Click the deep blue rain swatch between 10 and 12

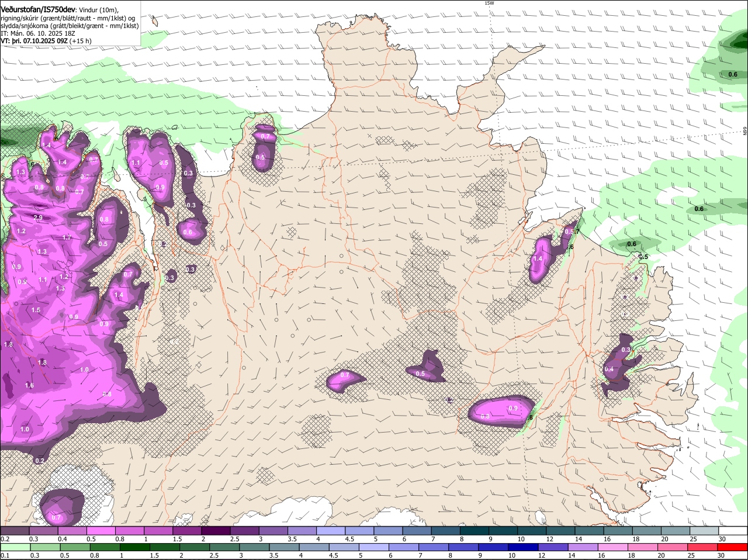pyautogui.click(x=524, y=547)
